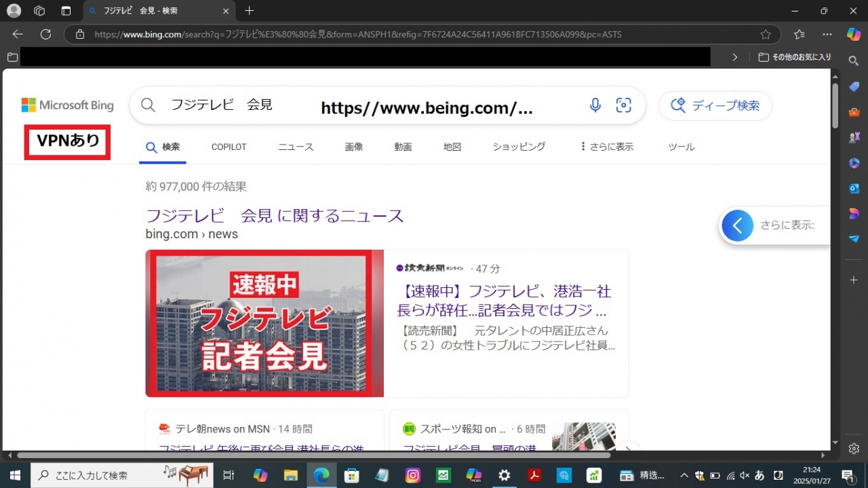Open フジテレビ 会見 に関するニュース link
Image resolution: width=868 pixels, height=488 pixels.
pos(275,216)
